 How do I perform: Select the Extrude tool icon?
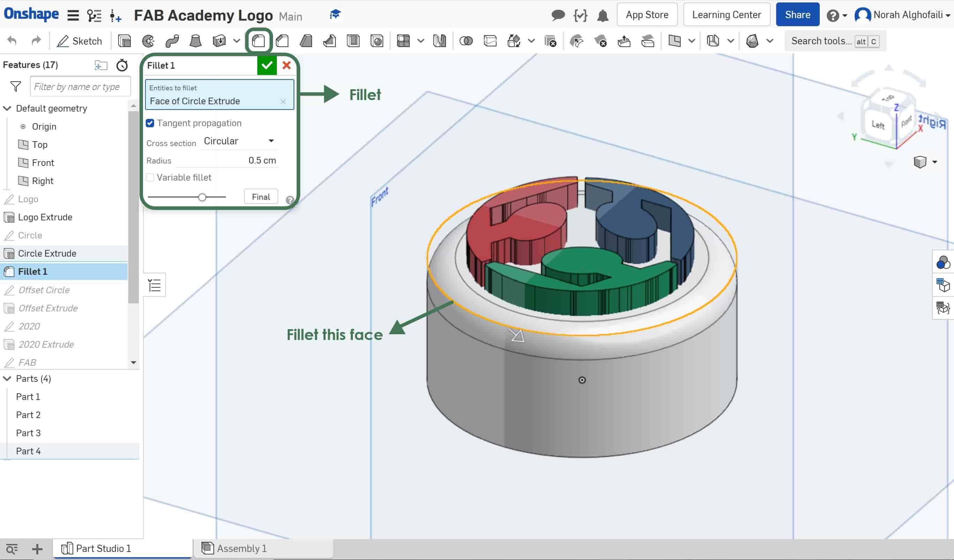(x=124, y=41)
